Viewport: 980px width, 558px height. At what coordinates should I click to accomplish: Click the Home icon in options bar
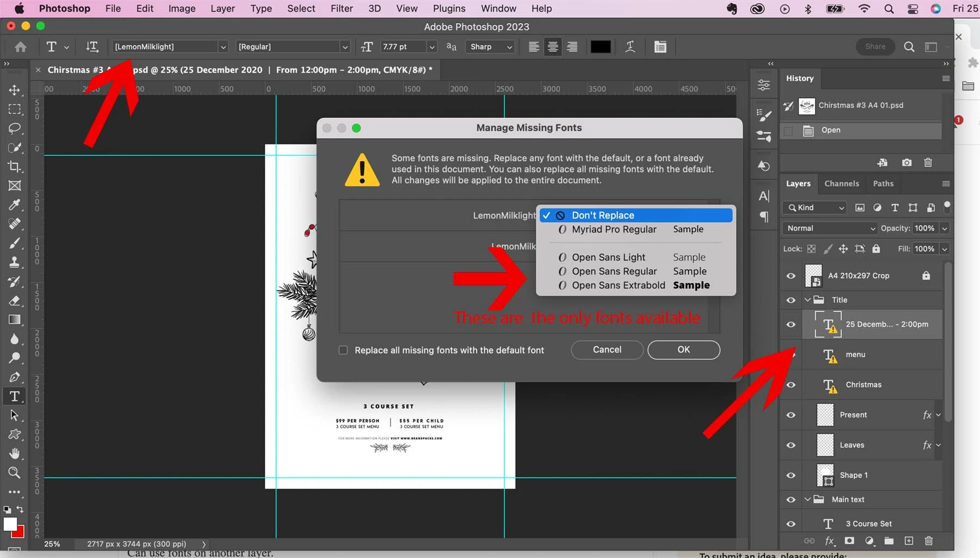coord(21,47)
